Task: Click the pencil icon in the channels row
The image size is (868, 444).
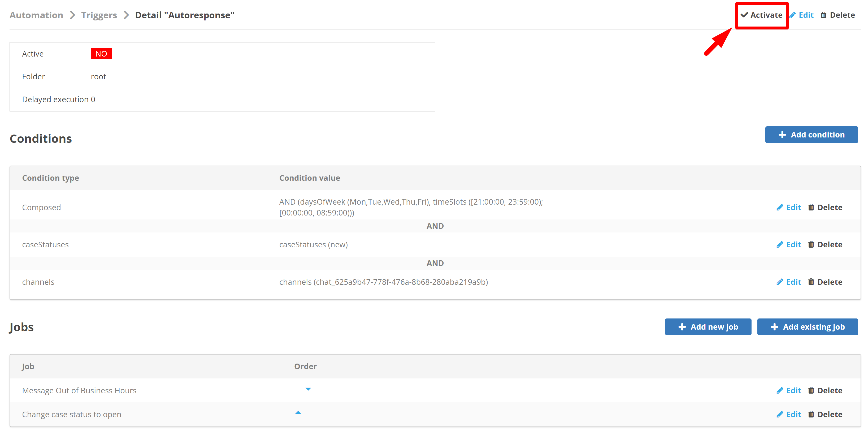Action: click(780, 282)
